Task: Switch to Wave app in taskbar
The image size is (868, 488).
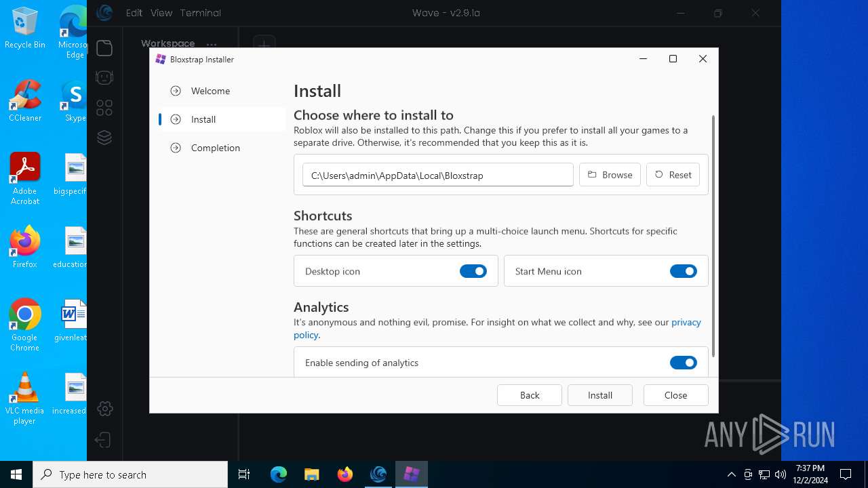Action: (x=378, y=474)
